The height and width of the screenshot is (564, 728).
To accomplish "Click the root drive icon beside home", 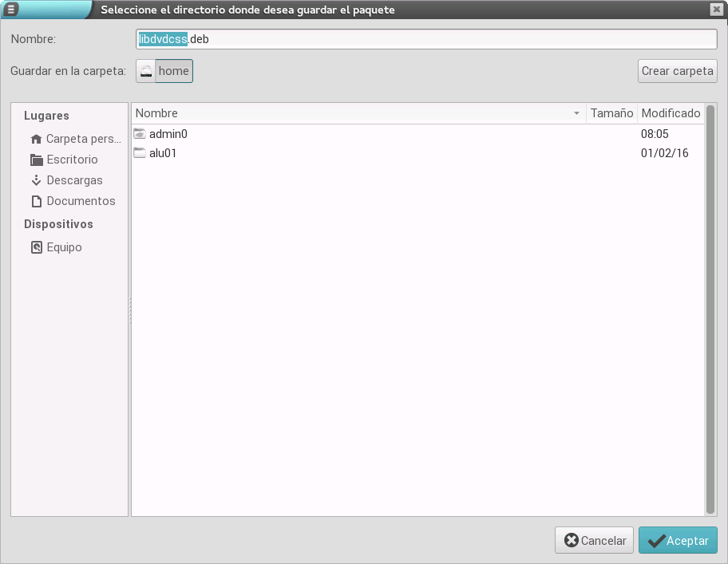I will (145, 71).
